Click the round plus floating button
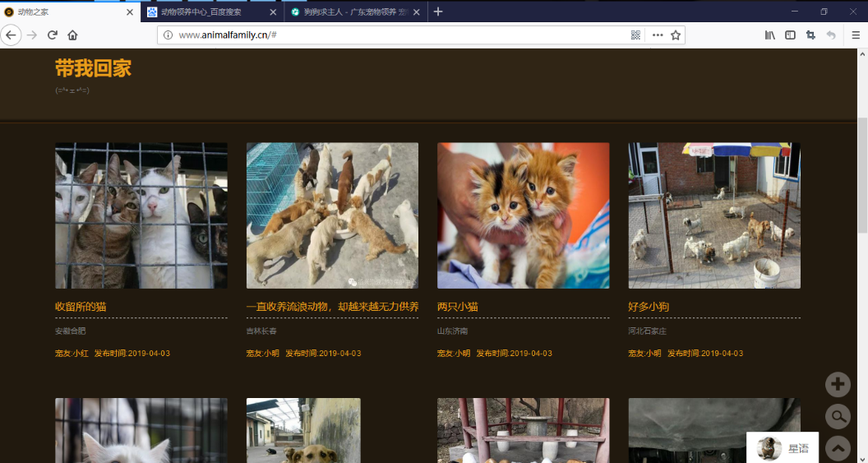 [838, 384]
